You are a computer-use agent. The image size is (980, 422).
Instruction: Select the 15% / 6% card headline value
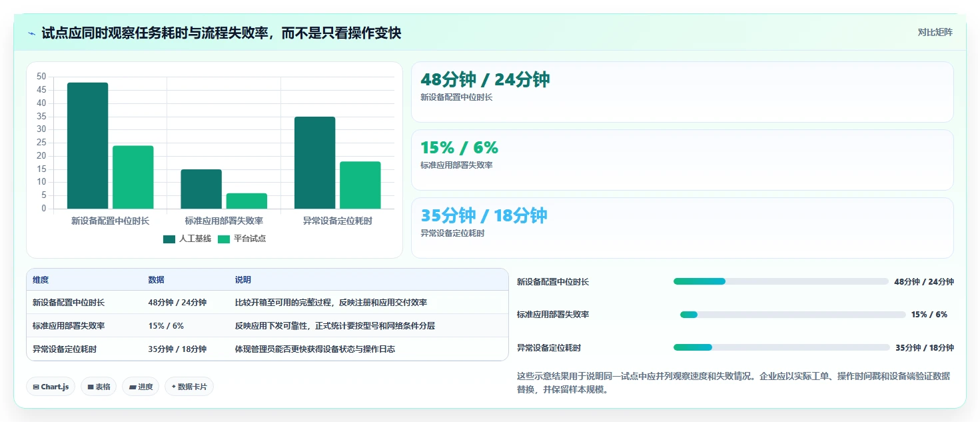pyautogui.click(x=459, y=147)
